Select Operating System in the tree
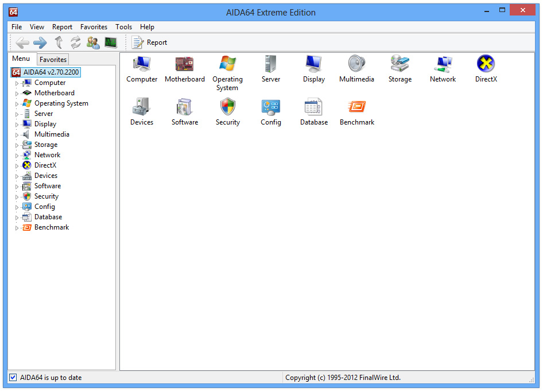This screenshot has height=392, width=543. point(61,103)
